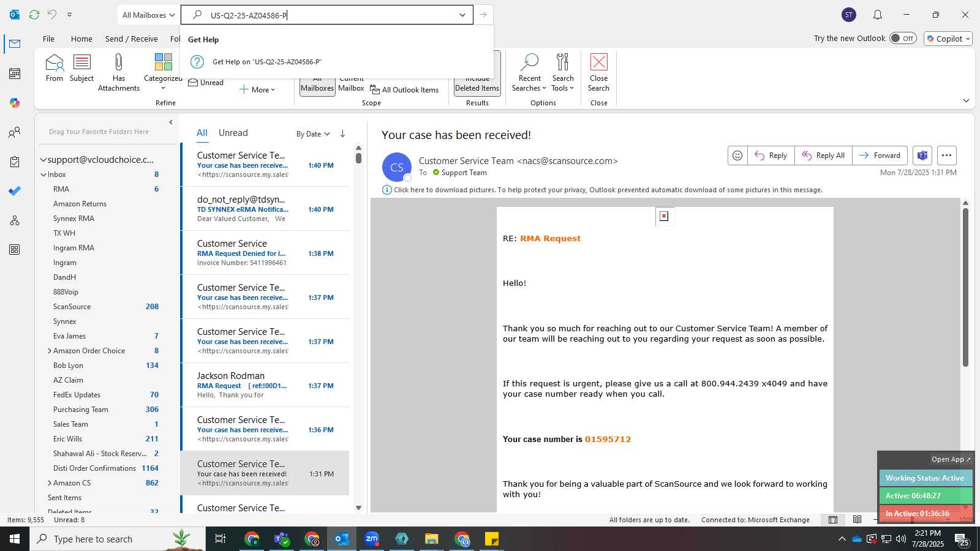Viewport: 980px width, 551px height.
Task: Open the Send / Receive tab
Action: point(131,39)
